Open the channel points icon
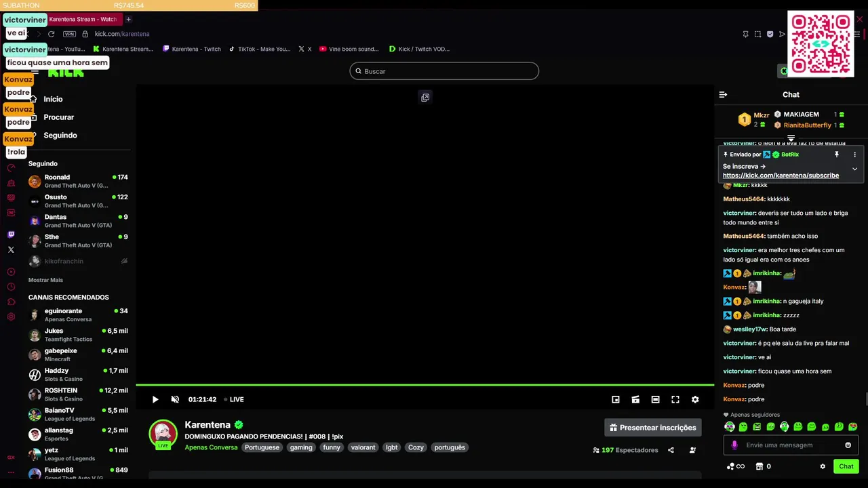The width and height of the screenshot is (868, 488). (730, 466)
